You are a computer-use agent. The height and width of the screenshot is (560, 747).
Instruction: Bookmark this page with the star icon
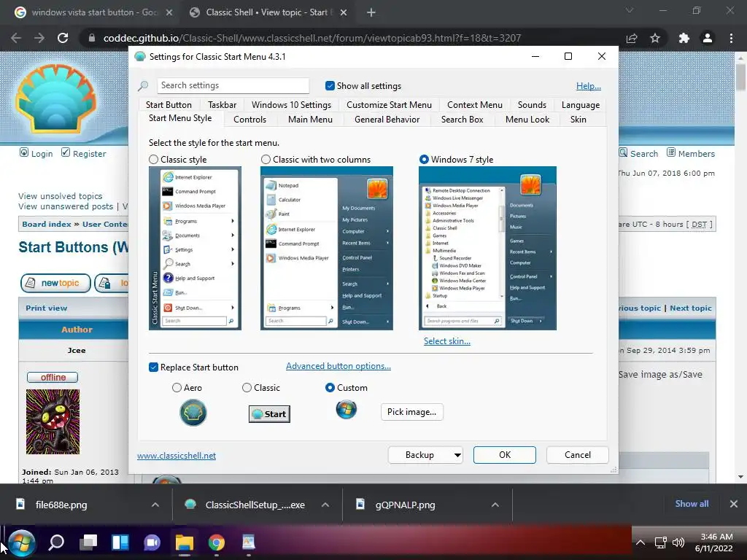point(655,38)
